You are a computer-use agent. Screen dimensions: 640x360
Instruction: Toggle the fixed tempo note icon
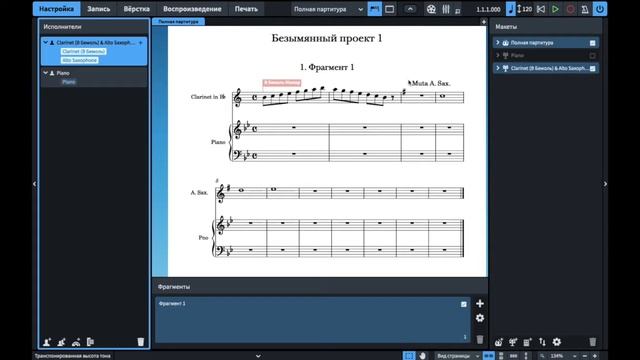(x=511, y=9)
